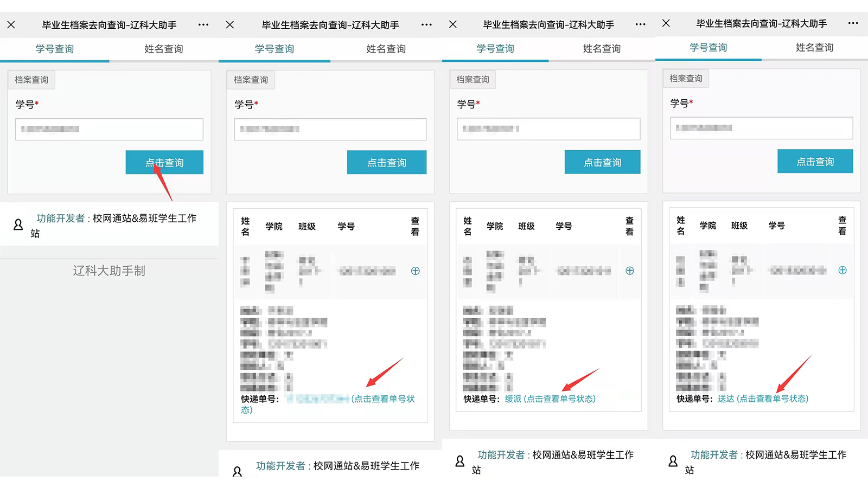Switch to 姓名查询 tab in the leftmost panel
868x488 pixels.
(x=164, y=49)
